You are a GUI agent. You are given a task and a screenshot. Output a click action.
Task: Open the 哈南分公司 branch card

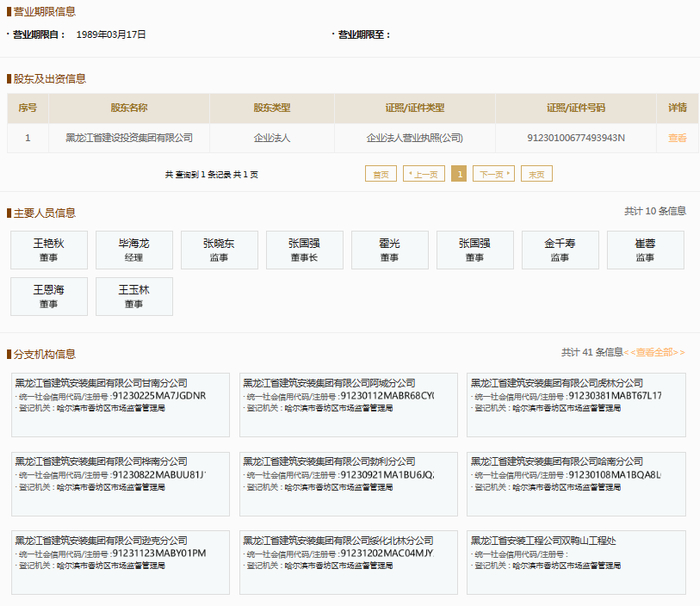click(576, 484)
